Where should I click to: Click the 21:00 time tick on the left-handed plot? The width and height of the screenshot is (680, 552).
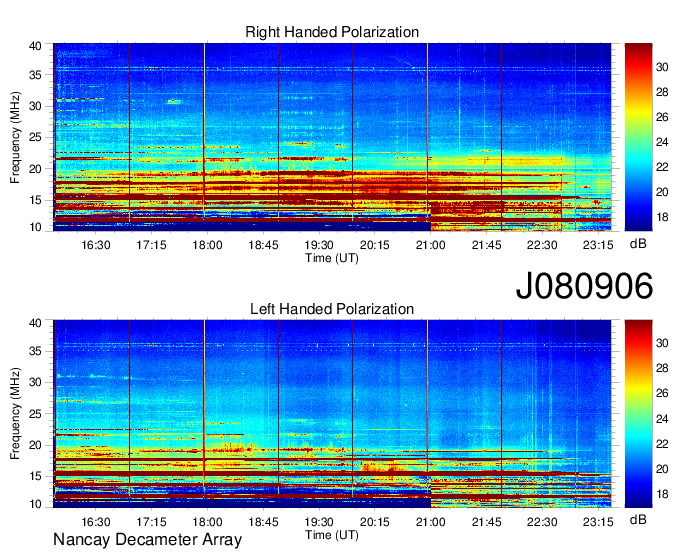pyautogui.click(x=431, y=522)
